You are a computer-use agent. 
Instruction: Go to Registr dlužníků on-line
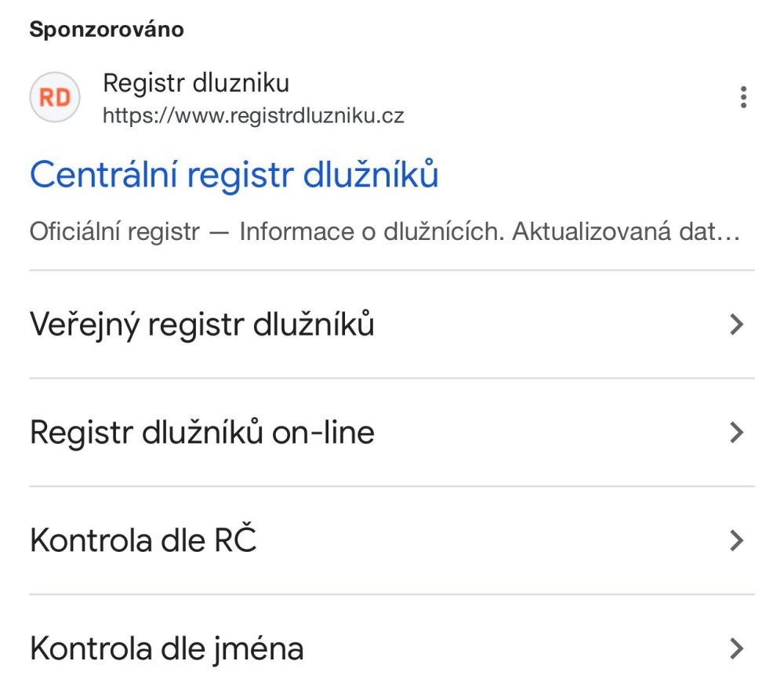(201, 432)
